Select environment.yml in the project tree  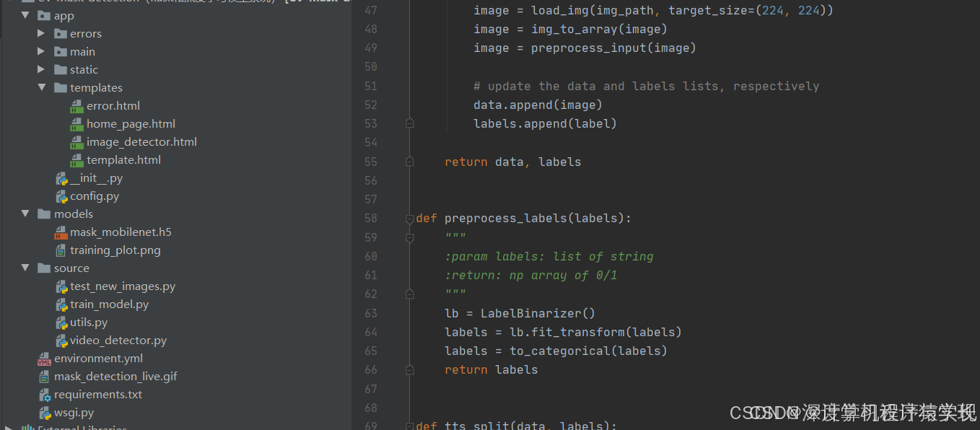tap(98, 359)
